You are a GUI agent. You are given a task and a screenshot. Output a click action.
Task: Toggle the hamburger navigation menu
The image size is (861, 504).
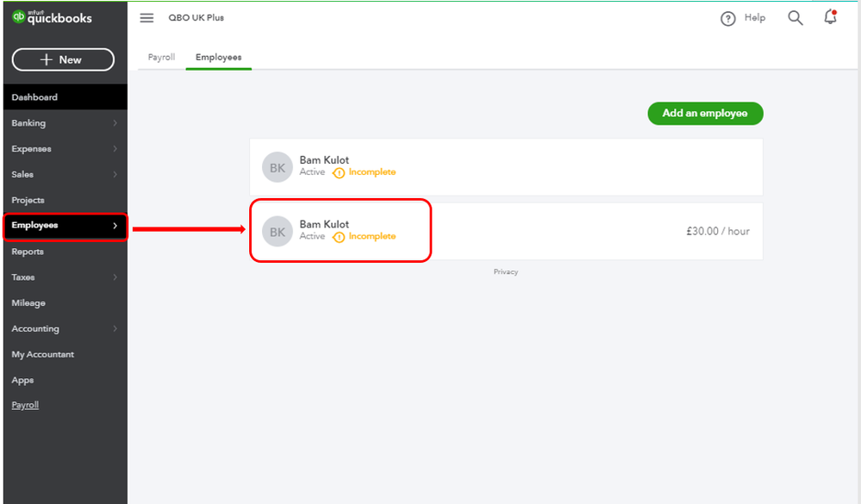click(x=147, y=18)
